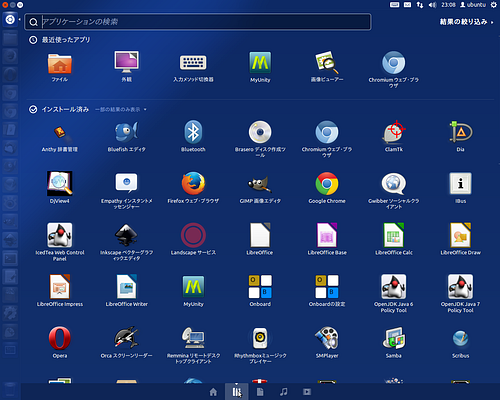Screen dimensions: 500x400
Task: Launch Scribus
Action: [x=460, y=339]
